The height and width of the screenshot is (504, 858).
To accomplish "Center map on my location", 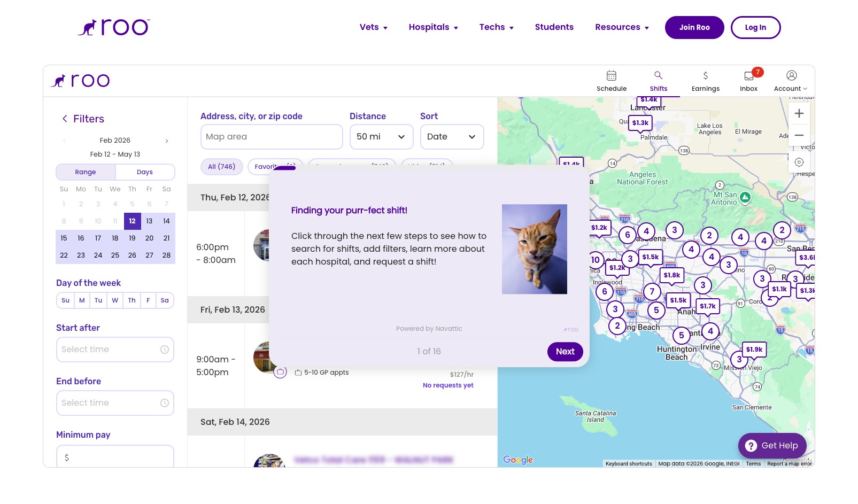I will (x=799, y=162).
